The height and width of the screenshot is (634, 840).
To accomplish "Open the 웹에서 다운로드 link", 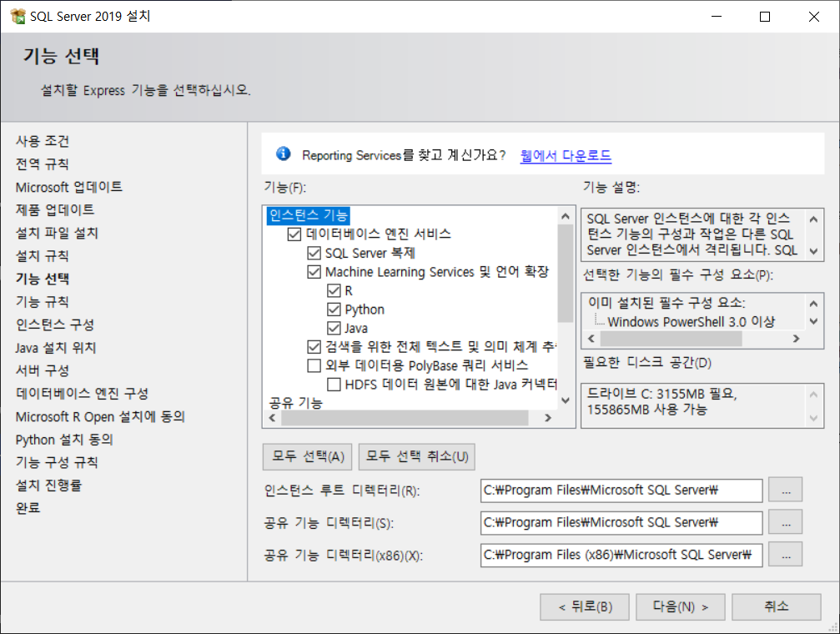I will point(566,155).
